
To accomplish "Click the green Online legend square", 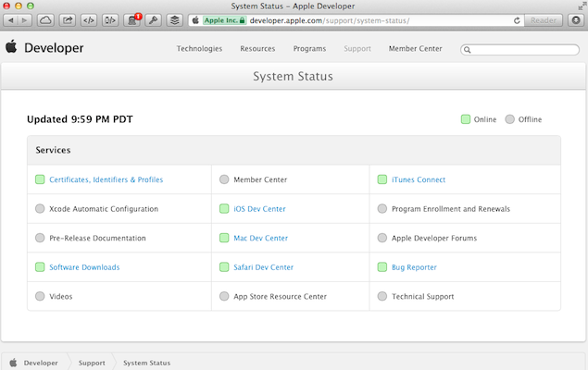I will click(466, 119).
